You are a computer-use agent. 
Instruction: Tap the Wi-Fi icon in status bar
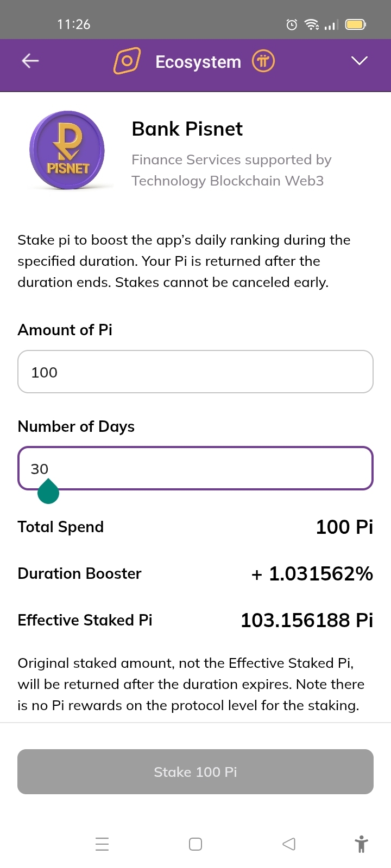tap(312, 24)
